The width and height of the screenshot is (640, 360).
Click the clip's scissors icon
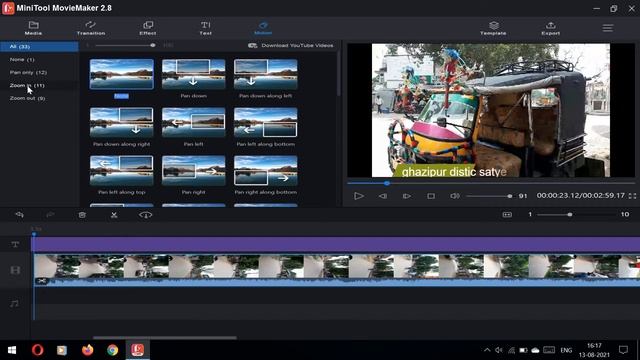pyautogui.click(x=42, y=281)
